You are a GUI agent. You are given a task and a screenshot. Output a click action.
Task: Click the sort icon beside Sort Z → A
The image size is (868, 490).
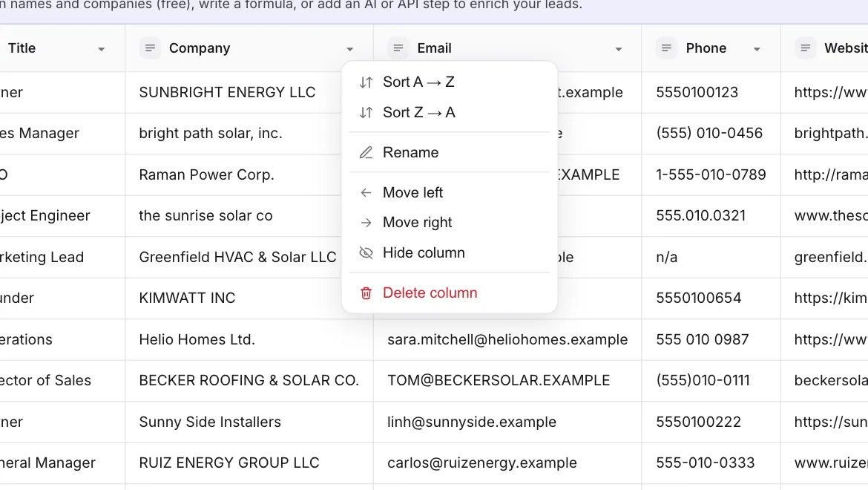pyautogui.click(x=366, y=112)
